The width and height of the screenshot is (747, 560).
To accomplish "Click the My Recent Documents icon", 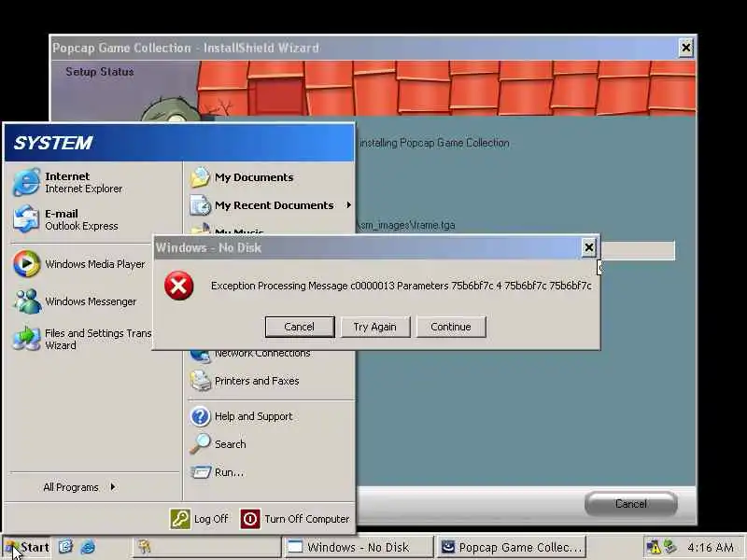I will [200, 205].
